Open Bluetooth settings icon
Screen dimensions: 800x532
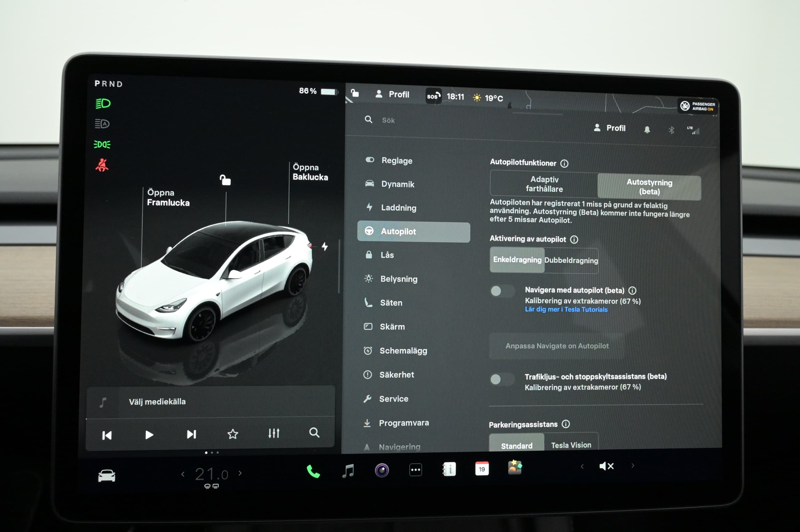[671, 130]
